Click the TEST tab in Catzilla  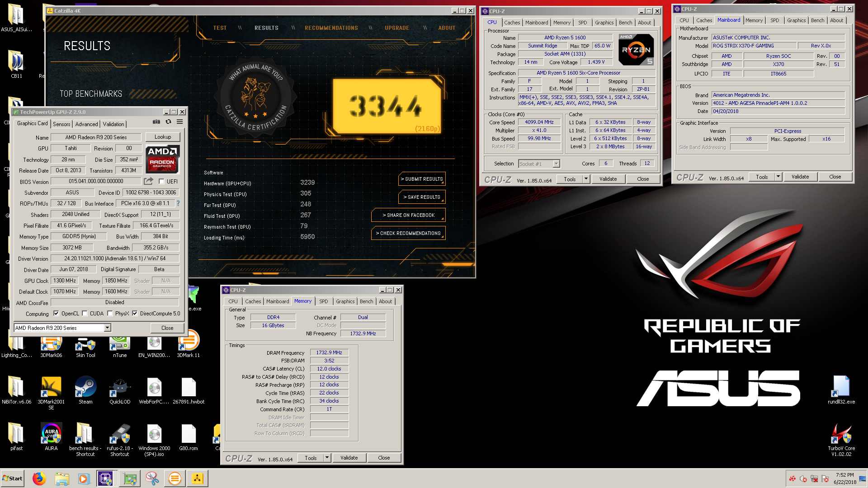pyautogui.click(x=220, y=28)
